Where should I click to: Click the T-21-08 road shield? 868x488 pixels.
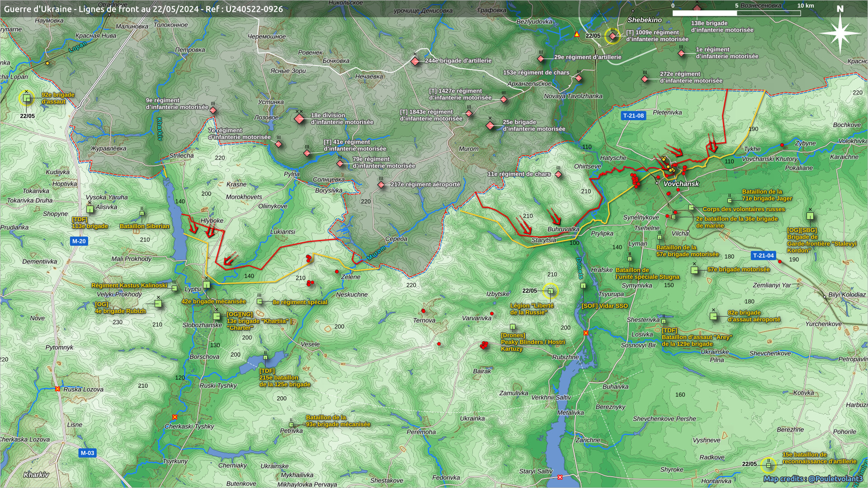pos(633,116)
